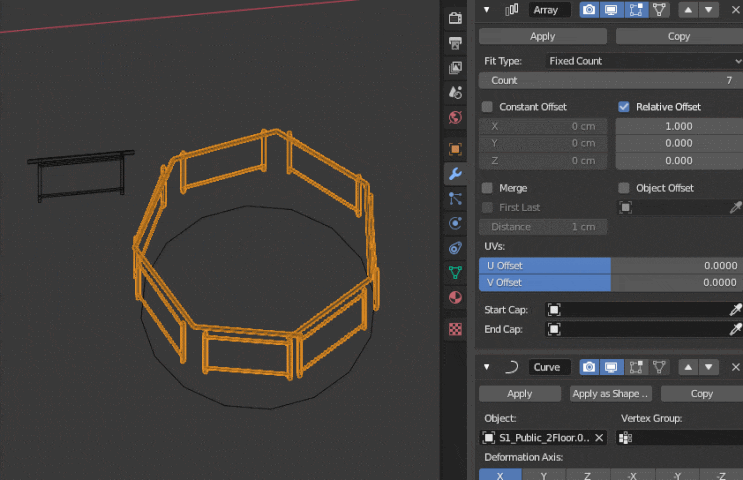The height and width of the screenshot is (480, 743).
Task: Toggle Curve modifier edit mode display
Action: point(635,367)
